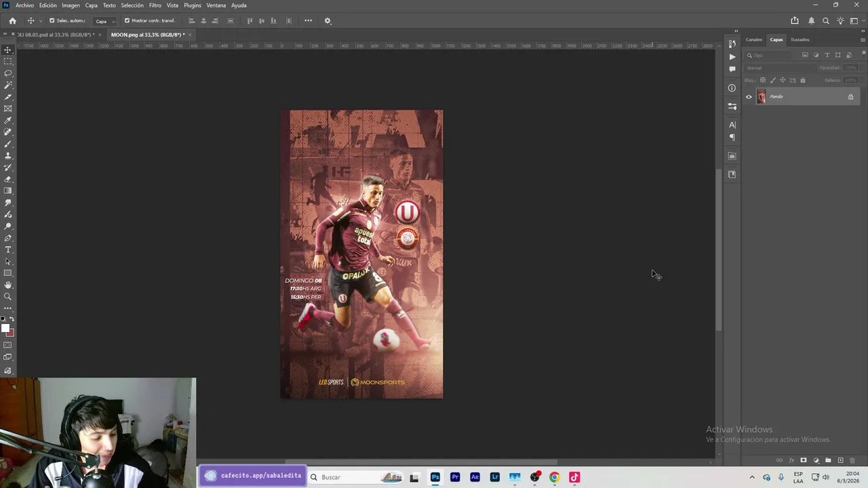Close the MOON.png document tab
Screen dimensions: 868x488
[x=190, y=35]
